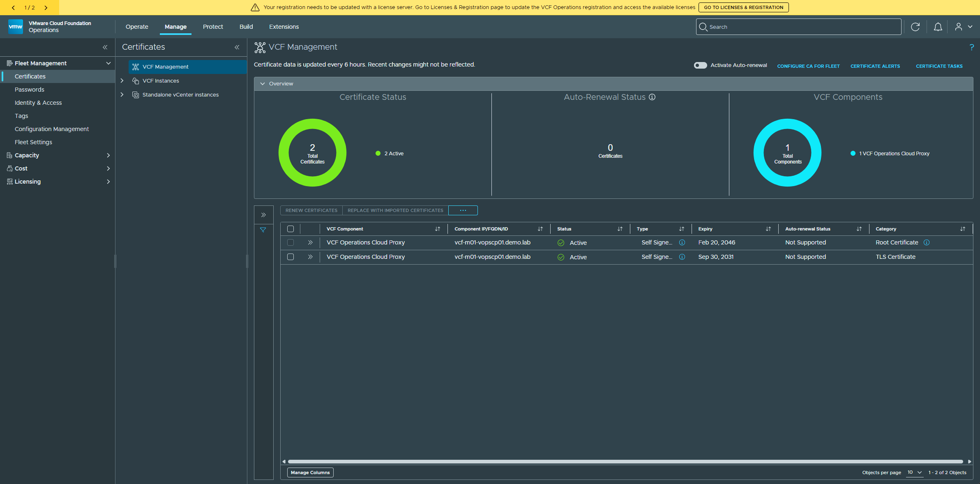Expand the side filter panel arrows
The width and height of the screenshot is (980, 484).
(x=263, y=215)
